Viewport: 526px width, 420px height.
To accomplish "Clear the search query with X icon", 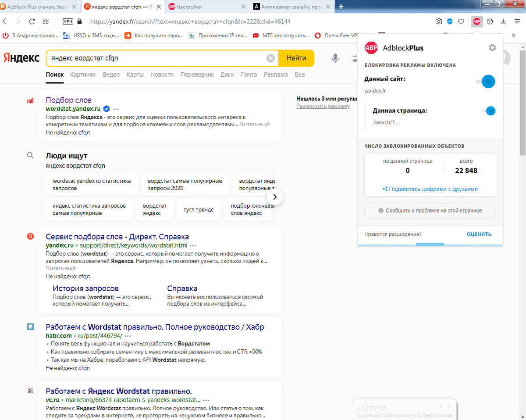I will coord(271,58).
